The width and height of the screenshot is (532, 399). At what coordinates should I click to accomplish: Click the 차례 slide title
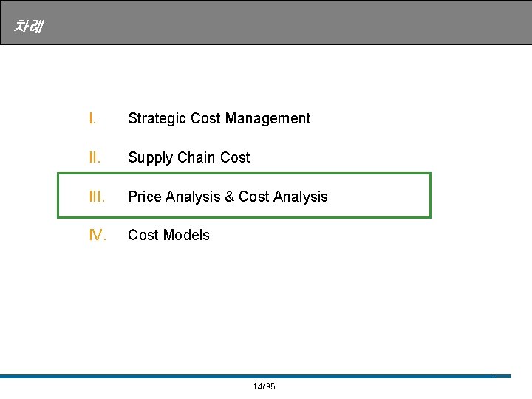pyautogui.click(x=28, y=27)
